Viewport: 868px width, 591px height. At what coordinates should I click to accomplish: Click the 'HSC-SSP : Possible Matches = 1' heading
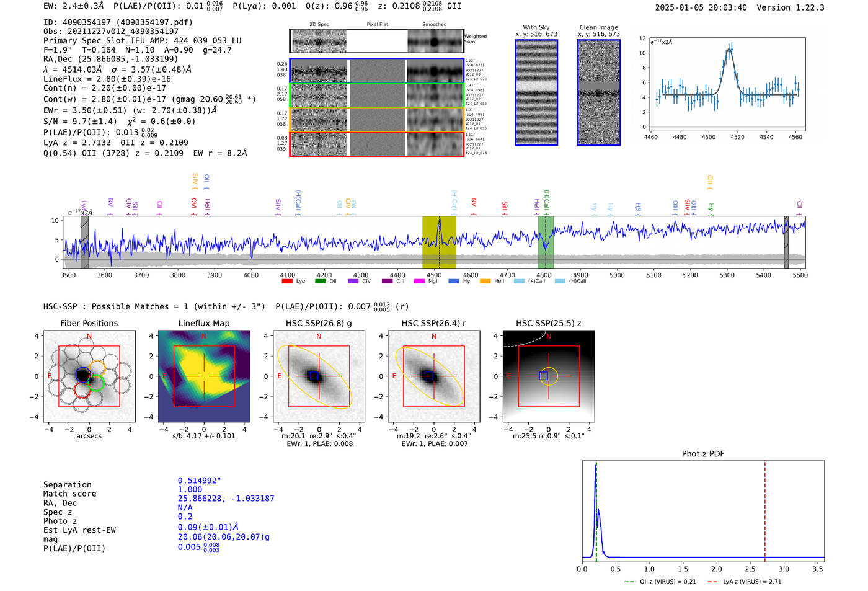tap(154, 307)
